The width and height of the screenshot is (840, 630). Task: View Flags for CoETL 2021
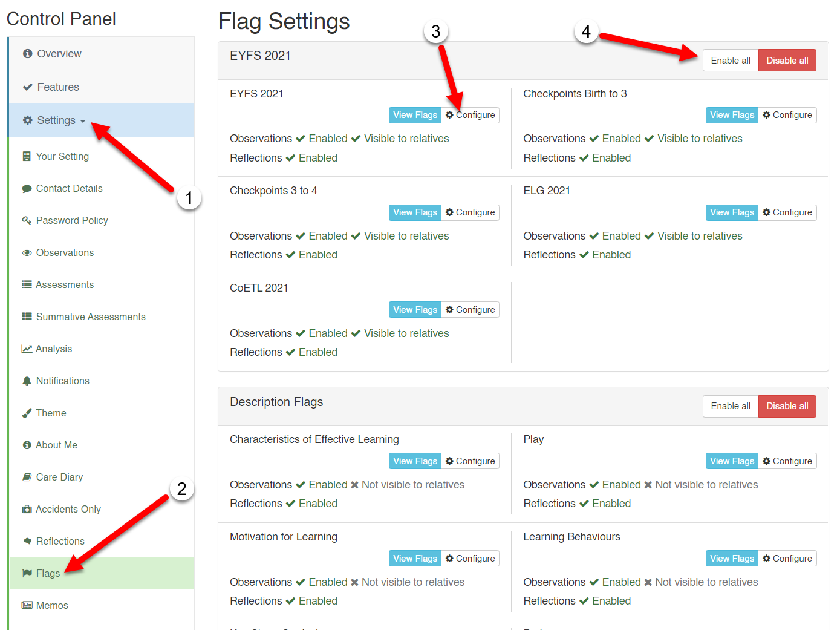[x=415, y=310]
